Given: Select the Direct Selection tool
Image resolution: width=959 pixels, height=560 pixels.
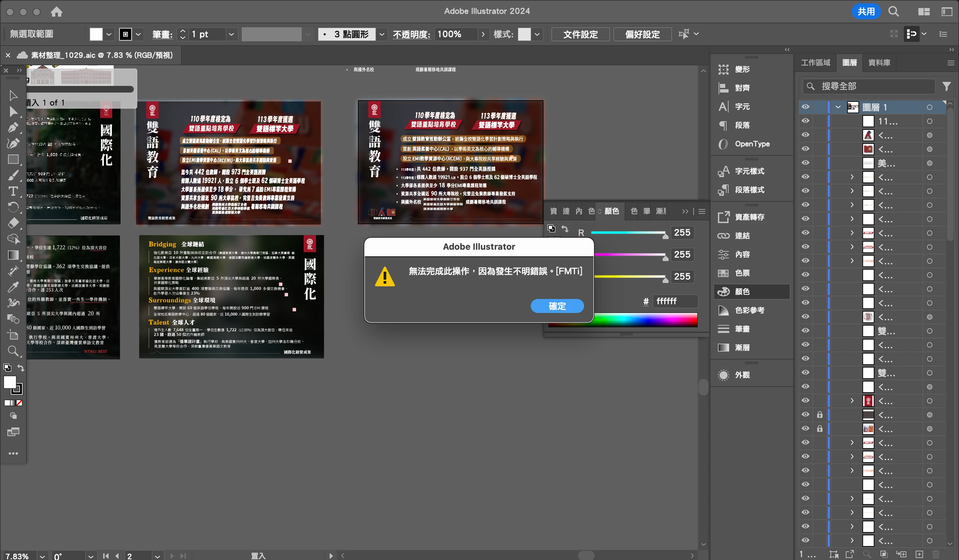Looking at the screenshot, I should point(13,111).
